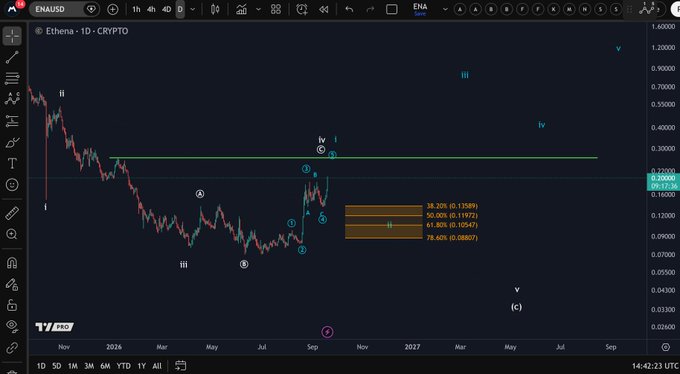Expand the time interval dropdown

click(193, 9)
